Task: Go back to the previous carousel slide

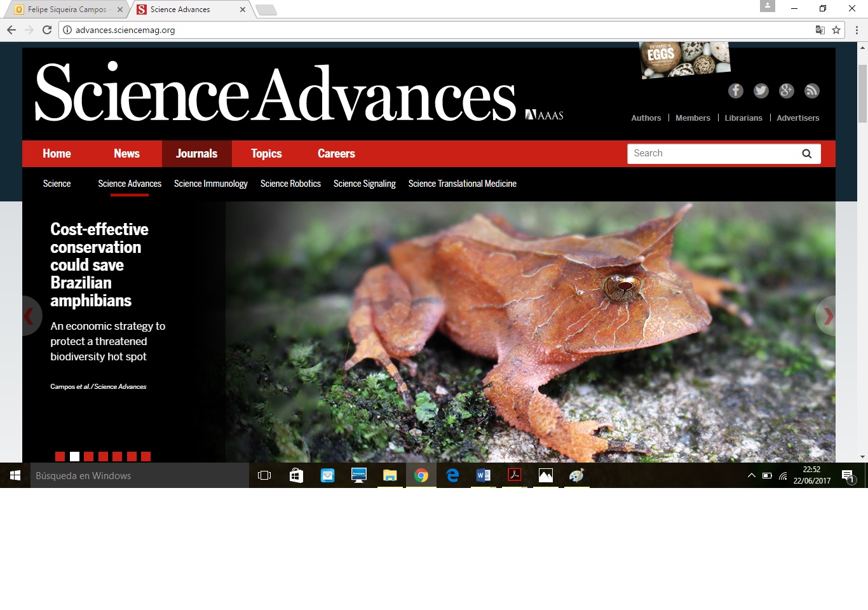Action: pos(29,316)
